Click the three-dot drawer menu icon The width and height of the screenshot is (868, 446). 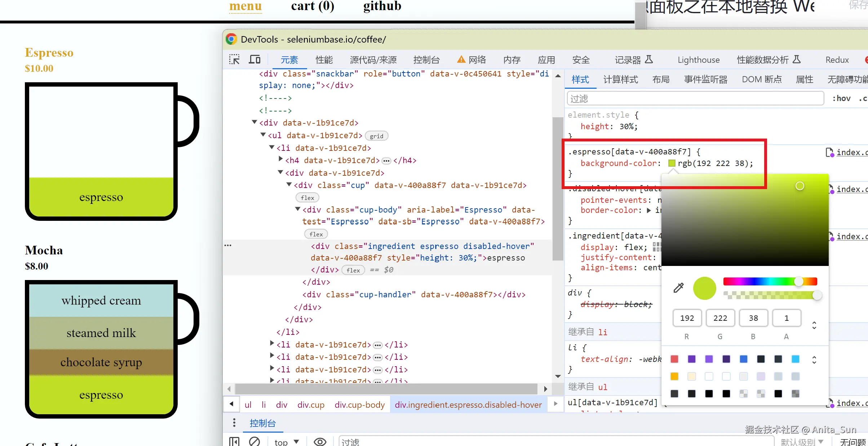[x=234, y=423]
